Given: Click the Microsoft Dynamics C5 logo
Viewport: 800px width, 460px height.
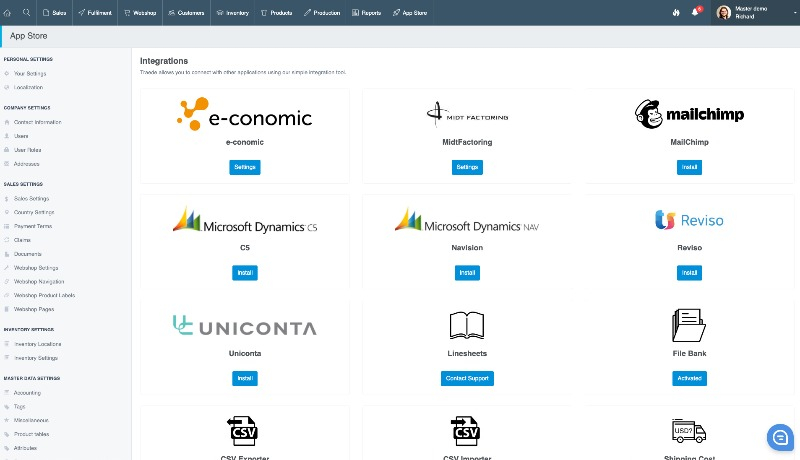Looking at the screenshot, I should coord(245,220).
